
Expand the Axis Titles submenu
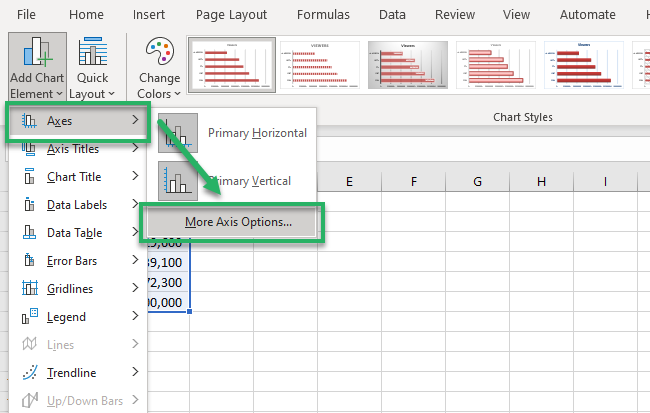pyautogui.click(x=134, y=149)
